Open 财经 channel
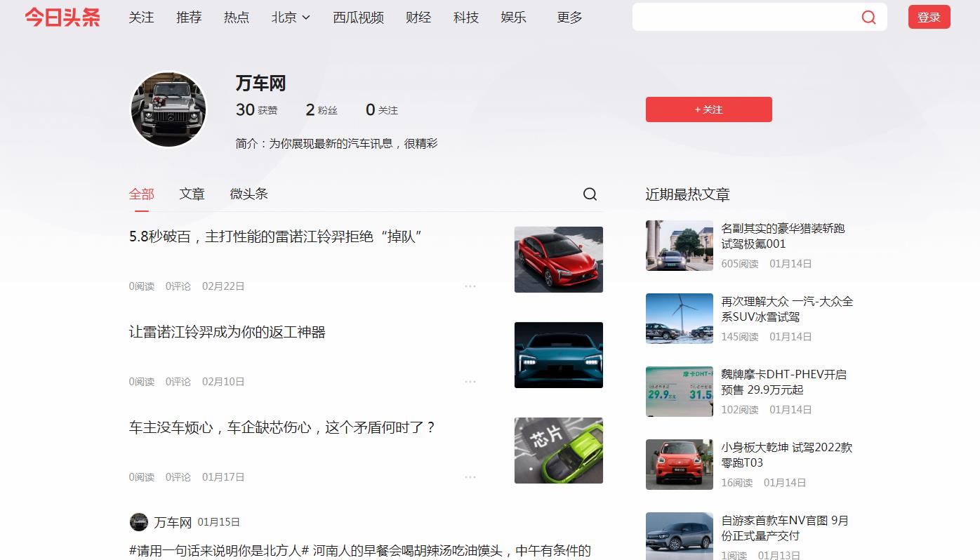 [418, 18]
